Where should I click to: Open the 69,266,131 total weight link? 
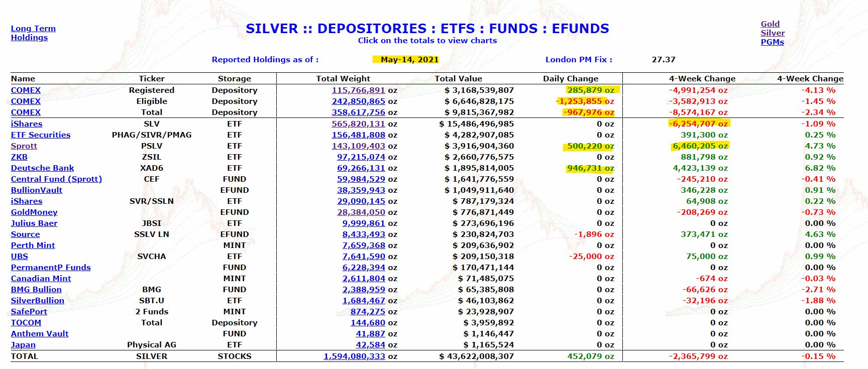click(361, 168)
